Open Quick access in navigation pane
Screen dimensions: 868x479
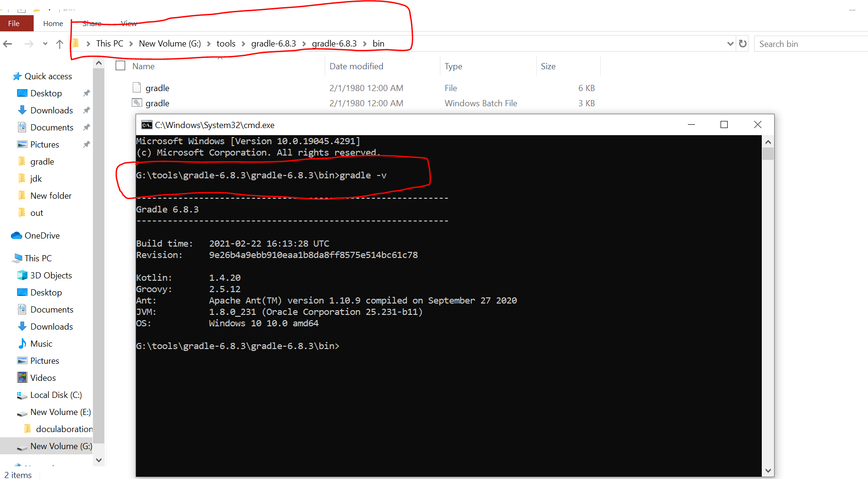tap(48, 76)
